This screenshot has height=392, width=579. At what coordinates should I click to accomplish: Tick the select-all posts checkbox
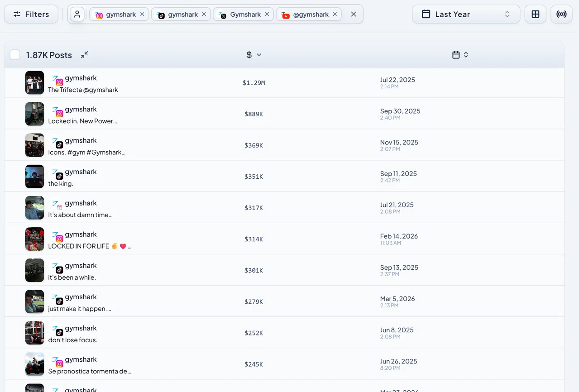(15, 55)
